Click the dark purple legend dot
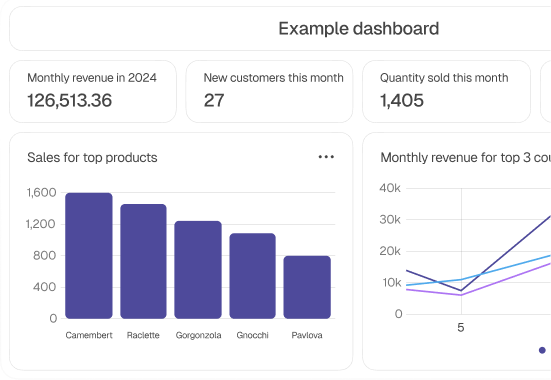The image size is (551, 380). tap(542, 350)
